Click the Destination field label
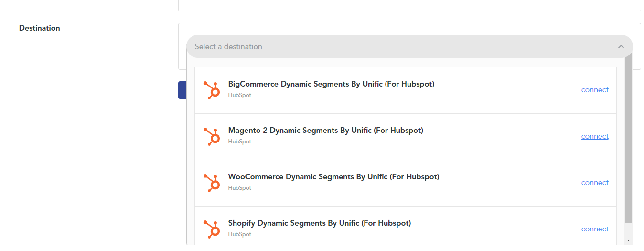 (40, 28)
